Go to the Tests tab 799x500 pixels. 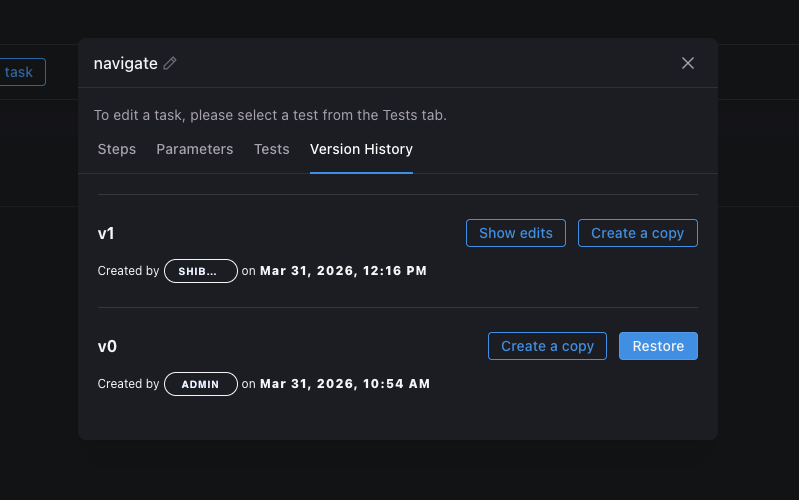click(x=272, y=149)
